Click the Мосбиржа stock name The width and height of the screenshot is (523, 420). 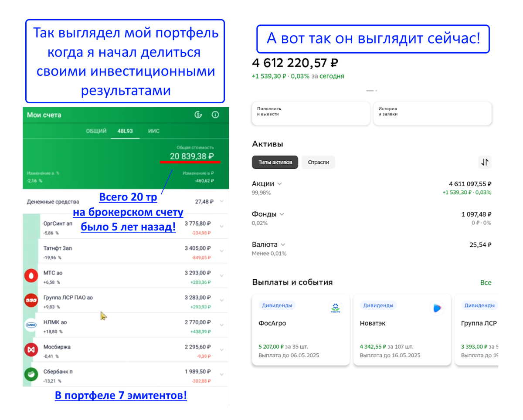click(x=57, y=347)
